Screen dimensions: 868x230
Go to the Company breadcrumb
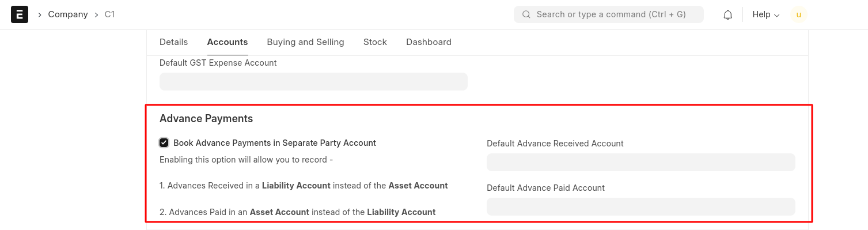[68, 14]
